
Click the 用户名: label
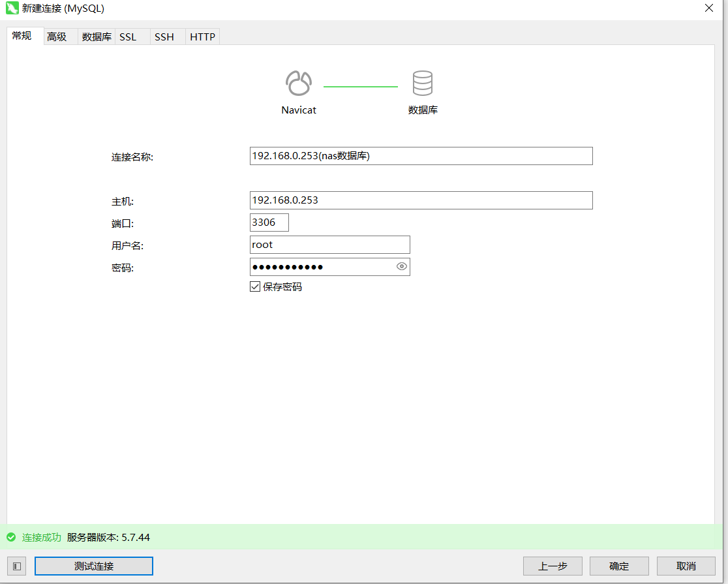point(128,246)
